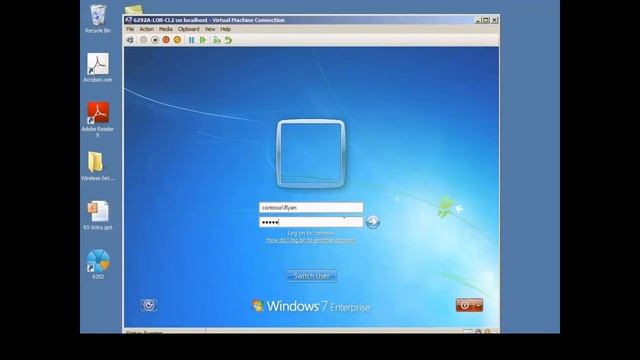Click the password input field
This screenshot has width=640, height=360.
311,222
